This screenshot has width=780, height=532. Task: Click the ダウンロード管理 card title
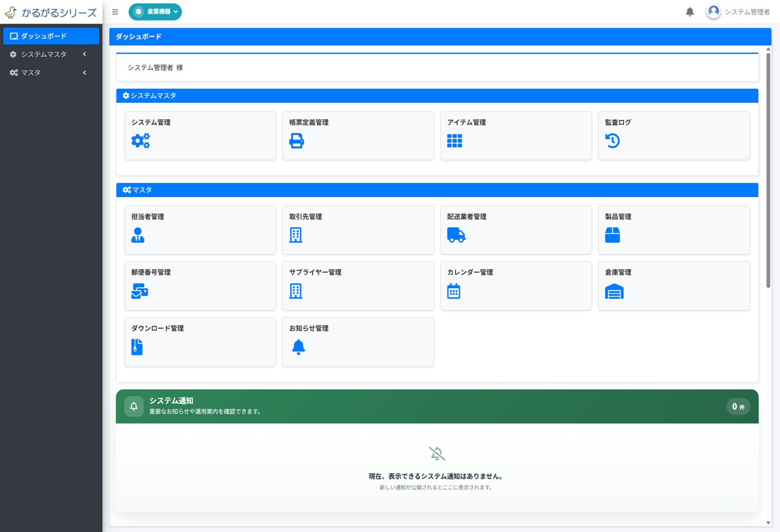(157, 328)
